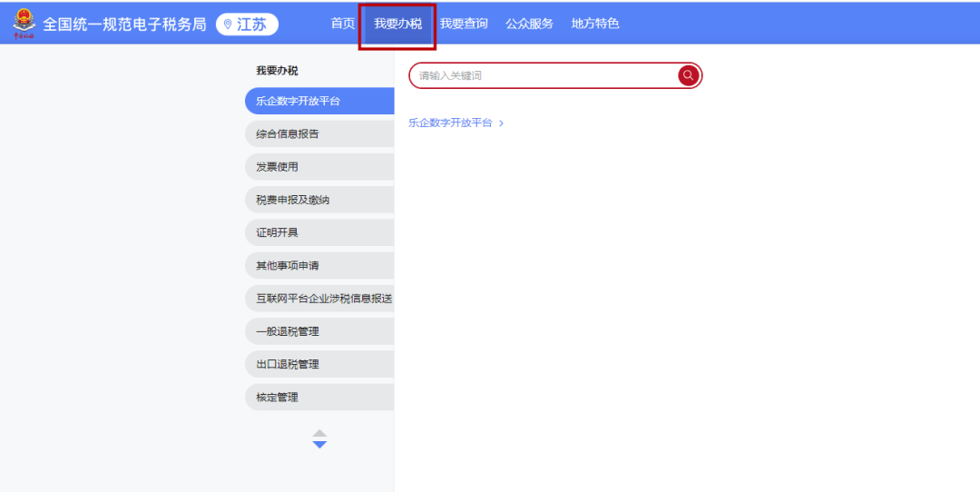Select 发票使用 category
The width and height of the screenshot is (980, 492).
point(319,167)
